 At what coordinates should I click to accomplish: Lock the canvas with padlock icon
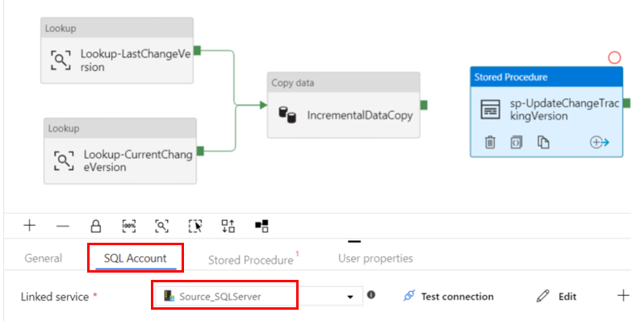[96, 226]
